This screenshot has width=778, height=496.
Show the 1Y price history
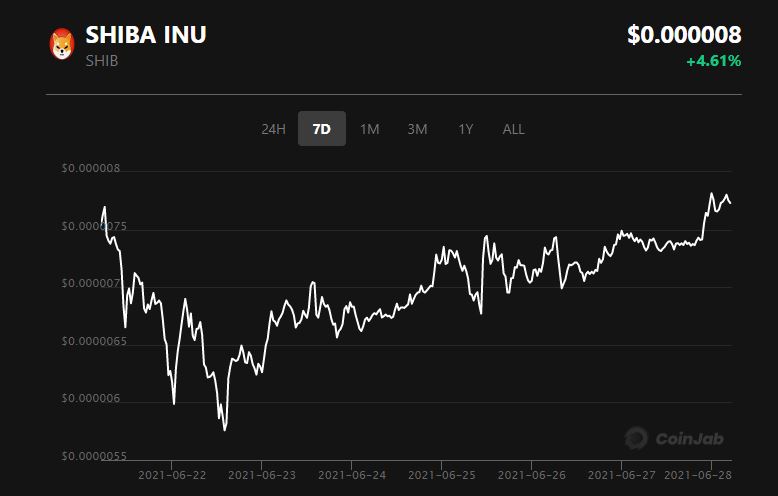[x=465, y=129]
